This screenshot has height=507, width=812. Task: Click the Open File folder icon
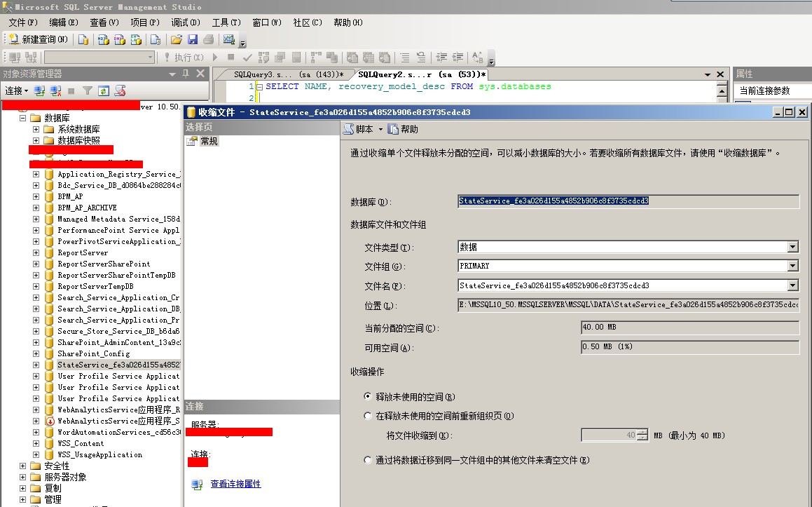click(x=176, y=39)
